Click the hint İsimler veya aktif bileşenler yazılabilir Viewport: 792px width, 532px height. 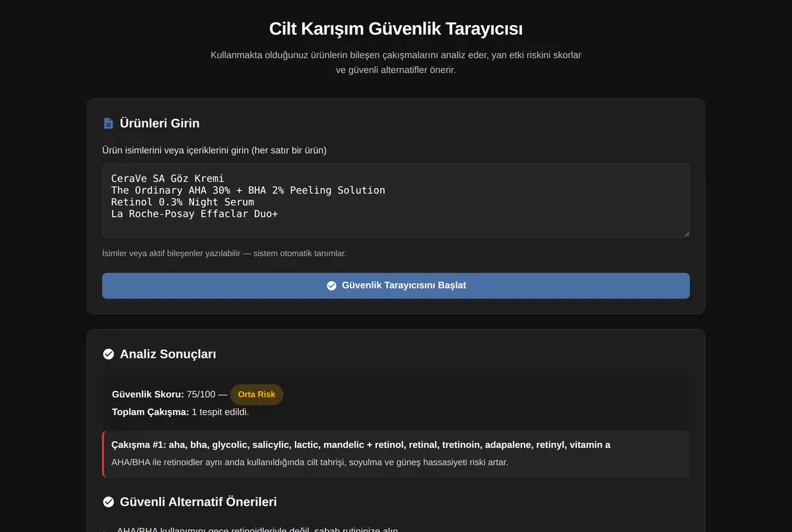[224, 253]
